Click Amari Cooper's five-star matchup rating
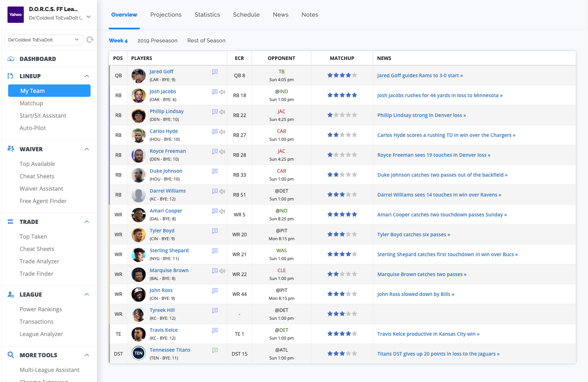 342,214
